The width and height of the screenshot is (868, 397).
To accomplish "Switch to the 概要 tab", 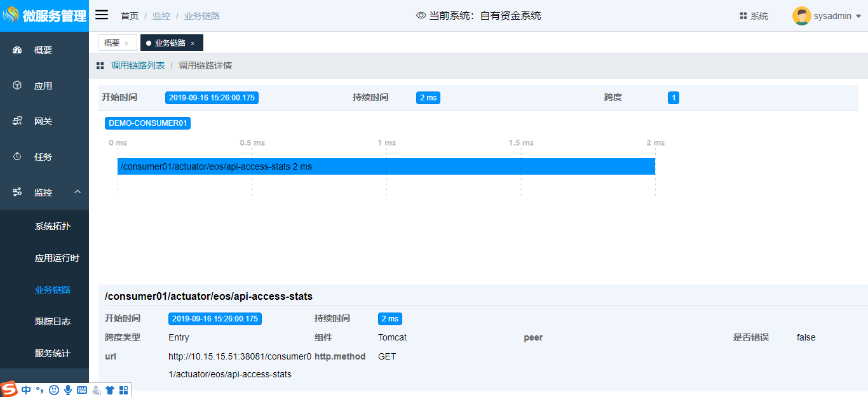I will [x=112, y=43].
